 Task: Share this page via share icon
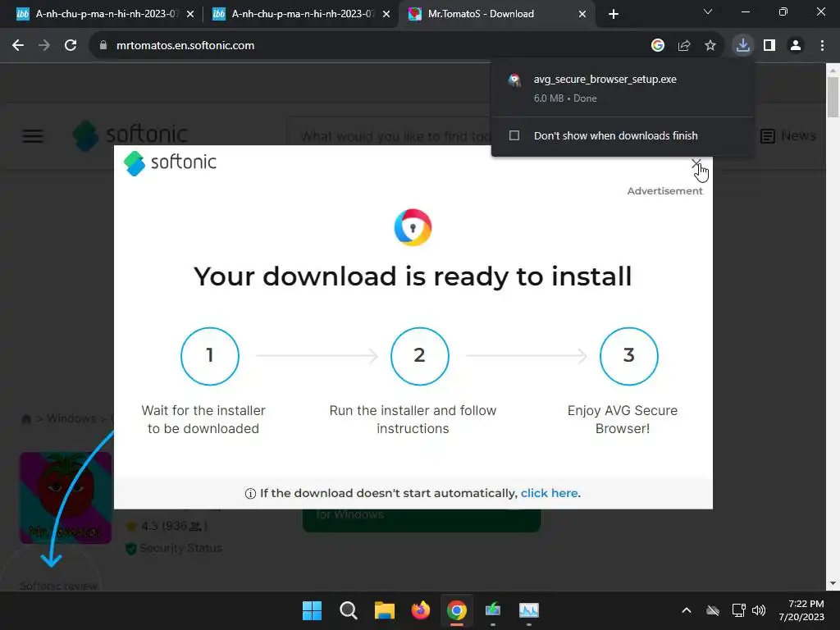(x=684, y=46)
